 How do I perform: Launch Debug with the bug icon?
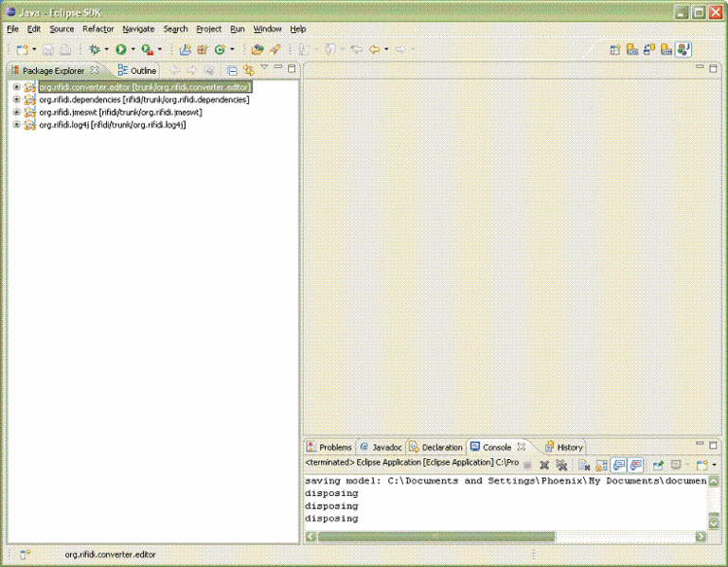coord(95,49)
